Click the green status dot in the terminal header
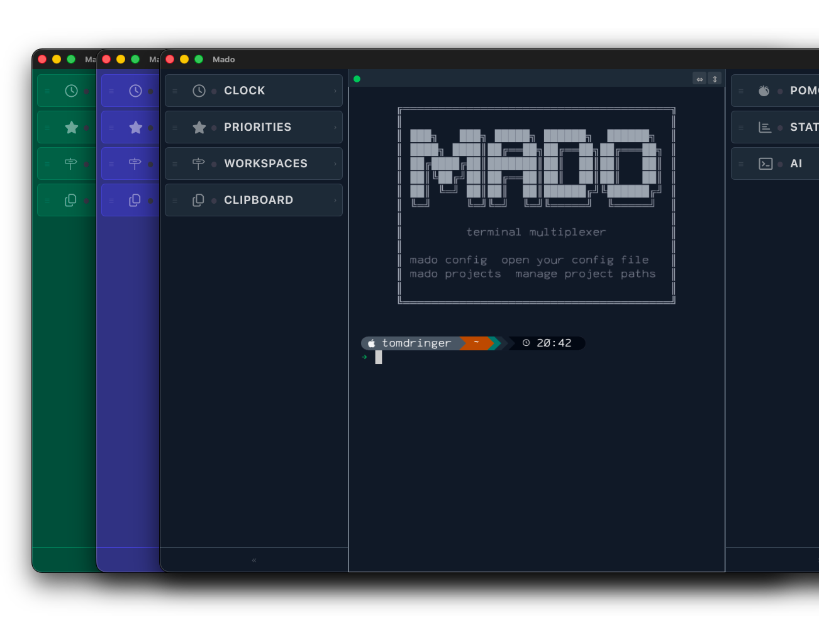The width and height of the screenshot is (819, 644). [357, 79]
